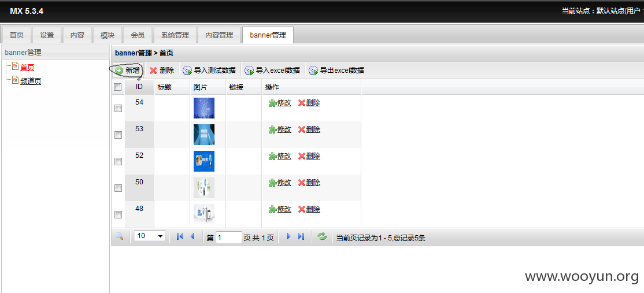Select 频道页 in the left tree
This screenshot has width=644, height=293.
pos(31,81)
